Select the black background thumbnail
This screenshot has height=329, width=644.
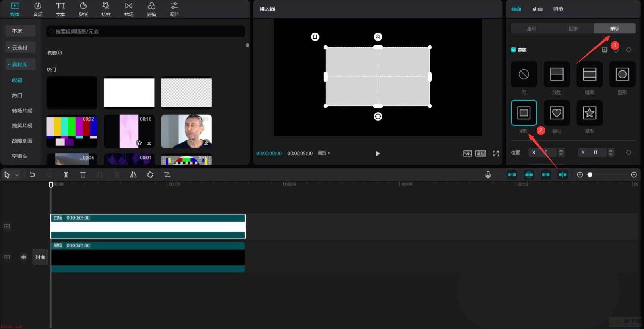(72, 93)
